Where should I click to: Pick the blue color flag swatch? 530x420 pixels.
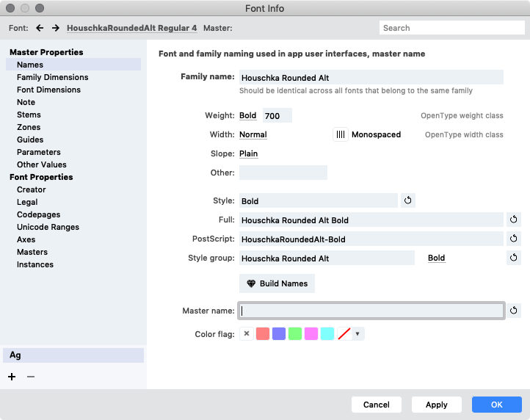279,334
